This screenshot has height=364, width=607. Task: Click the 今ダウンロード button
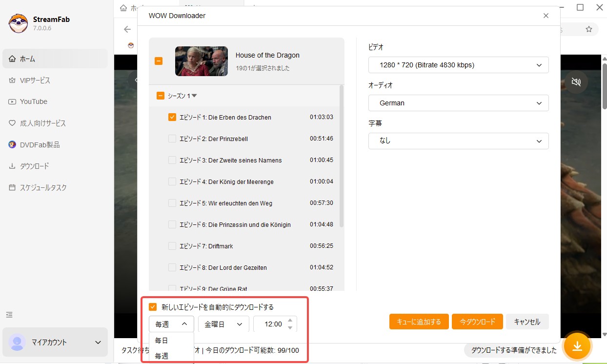(477, 322)
